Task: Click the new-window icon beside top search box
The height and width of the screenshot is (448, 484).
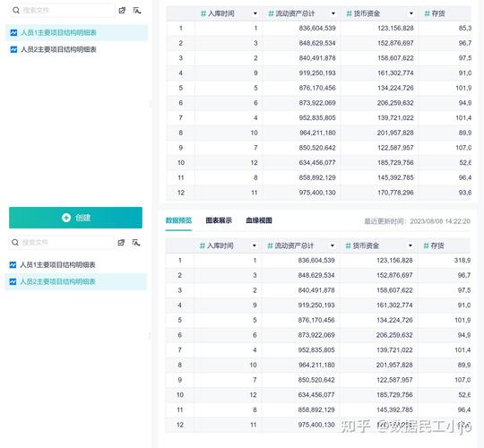Action: tap(122, 11)
